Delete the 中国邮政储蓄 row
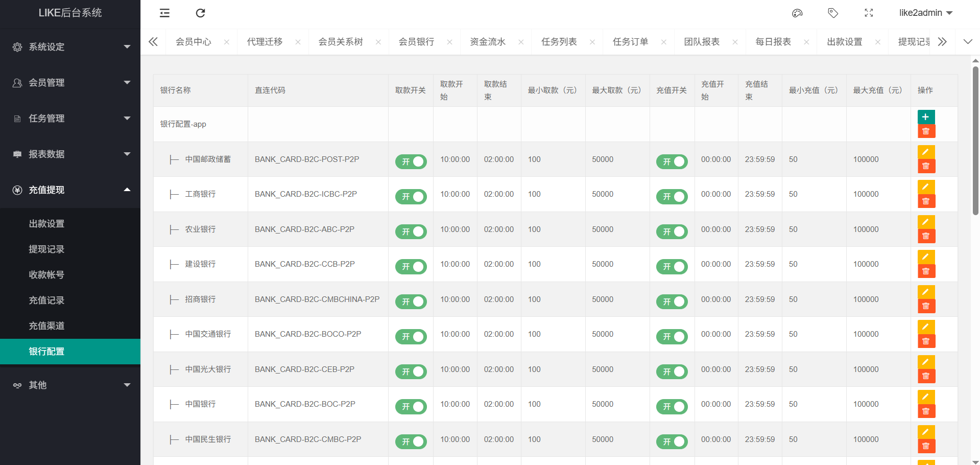Image resolution: width=980 pixels, height=465 pixels. point(926,167)
